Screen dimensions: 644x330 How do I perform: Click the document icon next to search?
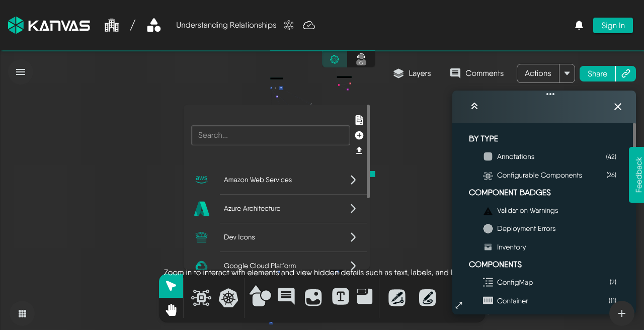click(x=359, y=120)
